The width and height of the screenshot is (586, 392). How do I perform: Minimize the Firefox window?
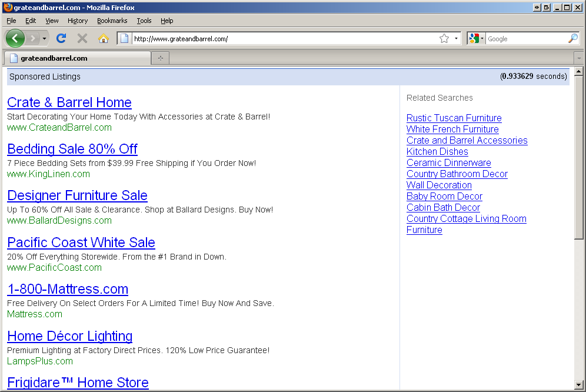pyautogui.click(x=557, y=8)
